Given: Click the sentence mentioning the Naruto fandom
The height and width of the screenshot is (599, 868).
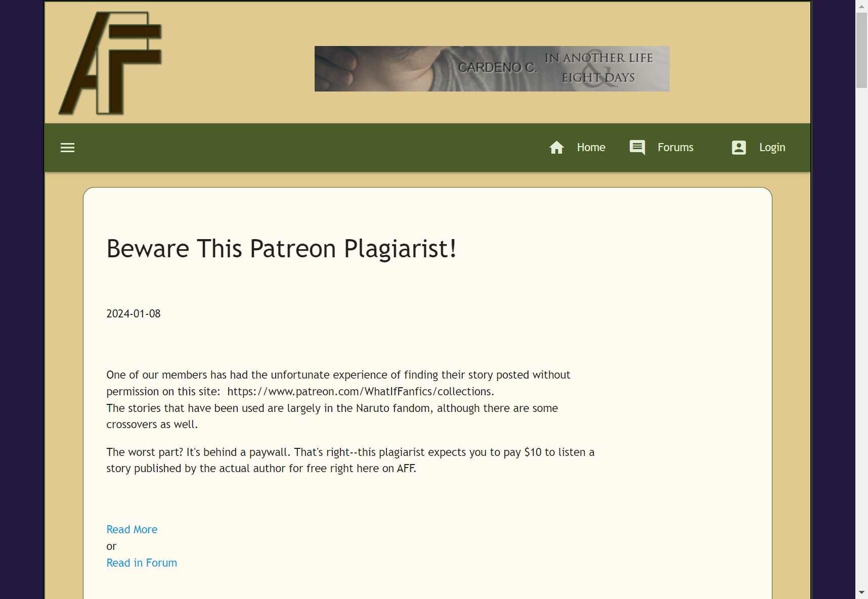Looking at the screenshot, I should (x=332, y=408).
